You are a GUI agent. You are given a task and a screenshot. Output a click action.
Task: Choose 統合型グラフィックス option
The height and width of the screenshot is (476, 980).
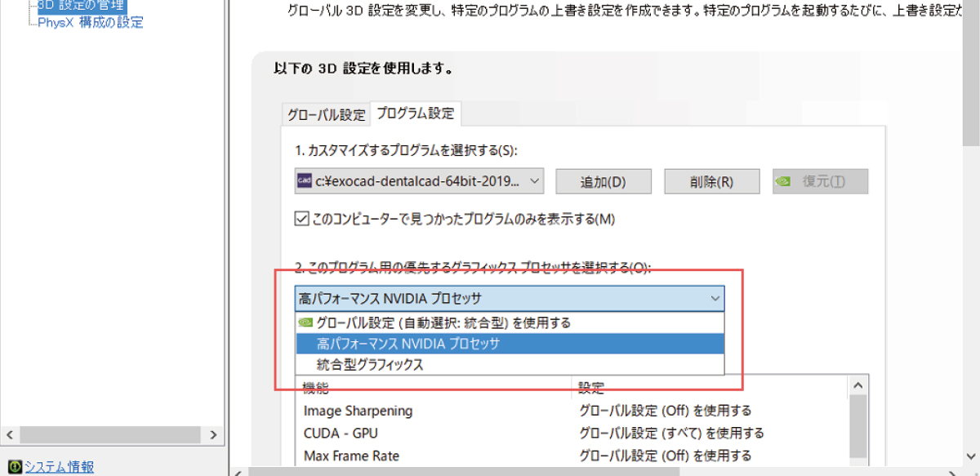coord(510,365)
